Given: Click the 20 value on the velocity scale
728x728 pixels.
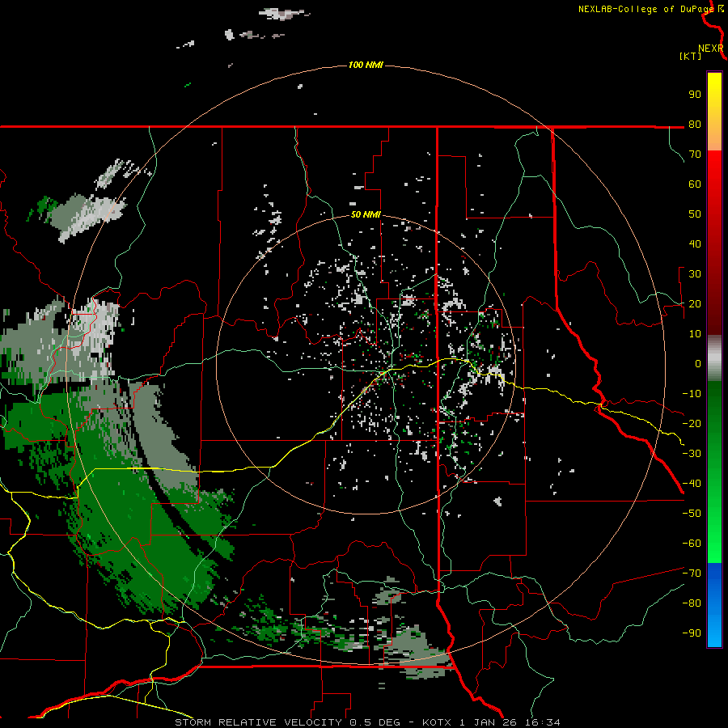Looking at the screenshot, I should (x=695, y=304).
